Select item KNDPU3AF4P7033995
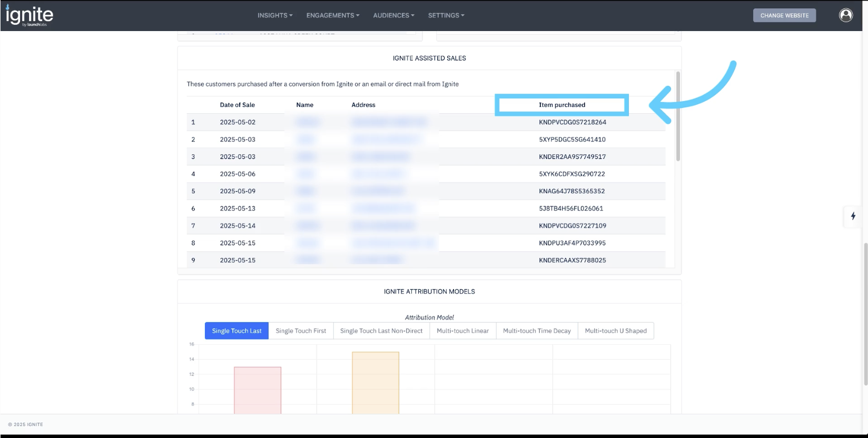This screenshot has width=868, height=438. (x=572, y=243)
